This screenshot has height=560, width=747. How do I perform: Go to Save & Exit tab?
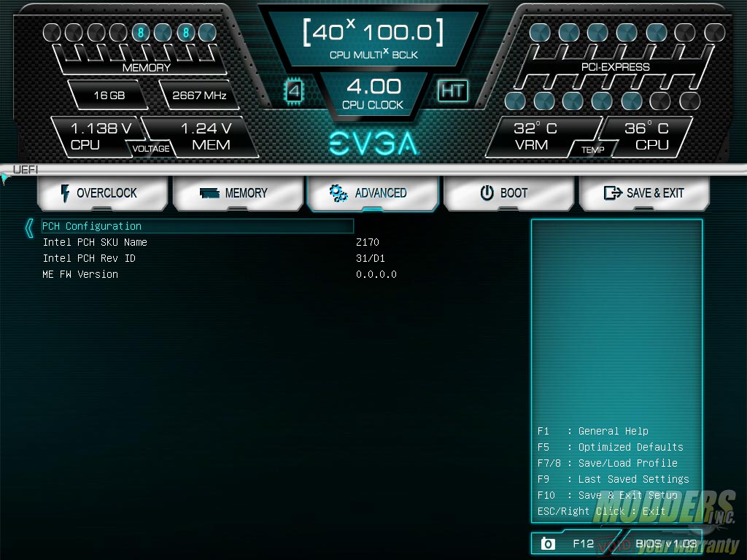pos(644,193)
